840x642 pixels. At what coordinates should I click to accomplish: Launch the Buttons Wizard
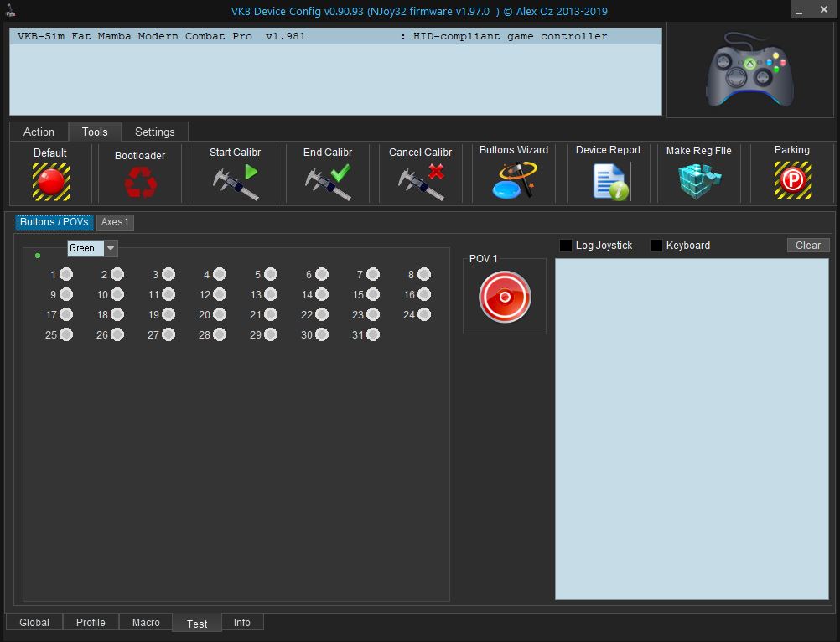[514, 180]
